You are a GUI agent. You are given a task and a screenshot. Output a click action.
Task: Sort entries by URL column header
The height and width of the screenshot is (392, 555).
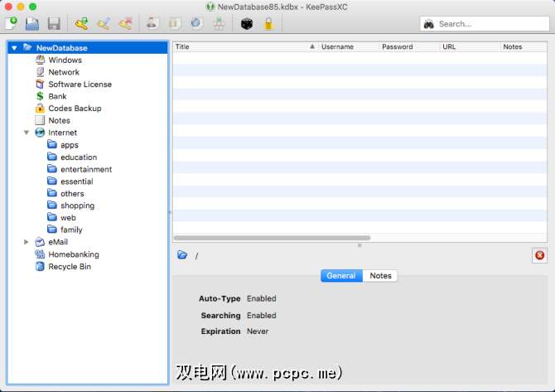pyautogui.click(x=470, y=46)
